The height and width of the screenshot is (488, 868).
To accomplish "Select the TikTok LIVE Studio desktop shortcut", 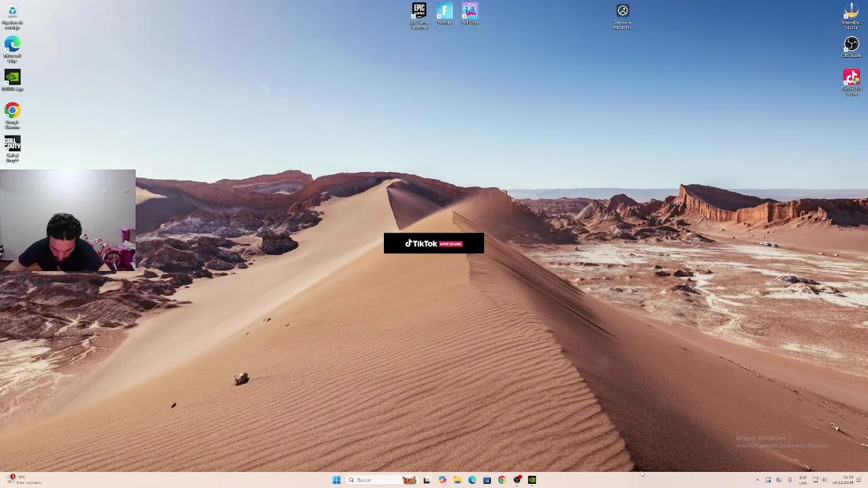I will [852, 82].
